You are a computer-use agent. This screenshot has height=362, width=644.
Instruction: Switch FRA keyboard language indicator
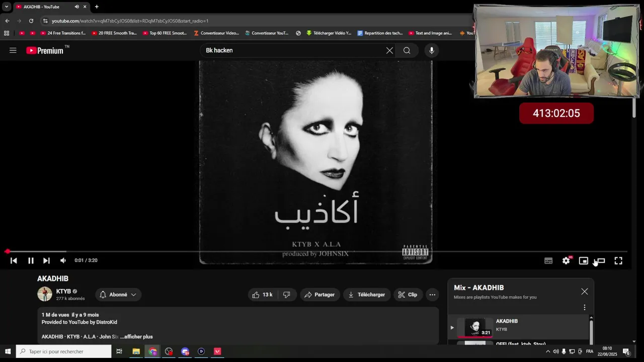[590, 351]
